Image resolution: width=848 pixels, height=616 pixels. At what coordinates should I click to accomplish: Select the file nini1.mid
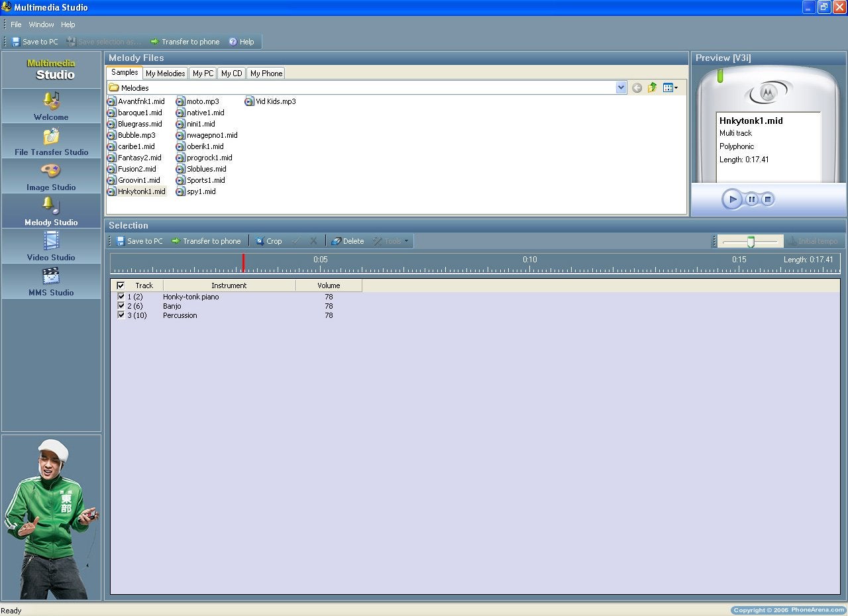coord(195,124)
